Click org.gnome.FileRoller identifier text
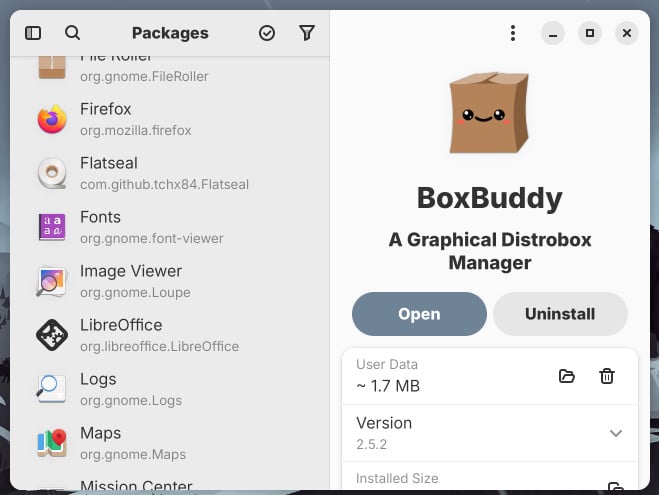 (x=144, y=76)
